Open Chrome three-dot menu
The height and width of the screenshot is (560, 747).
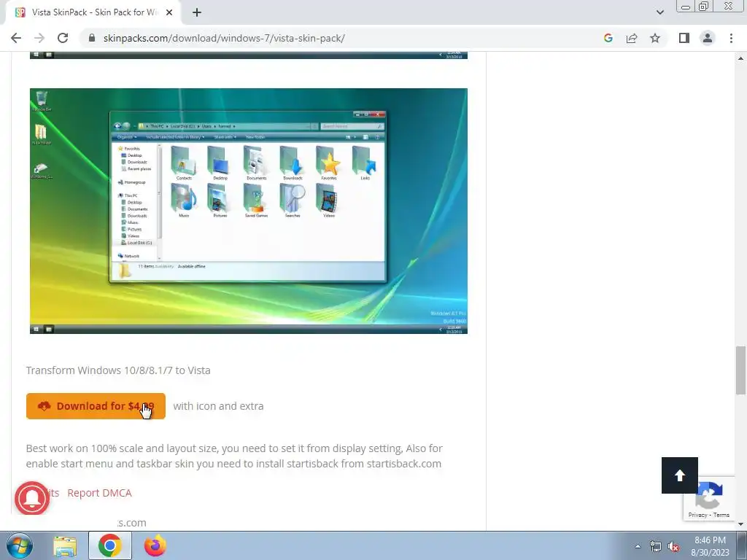point(731,38)
